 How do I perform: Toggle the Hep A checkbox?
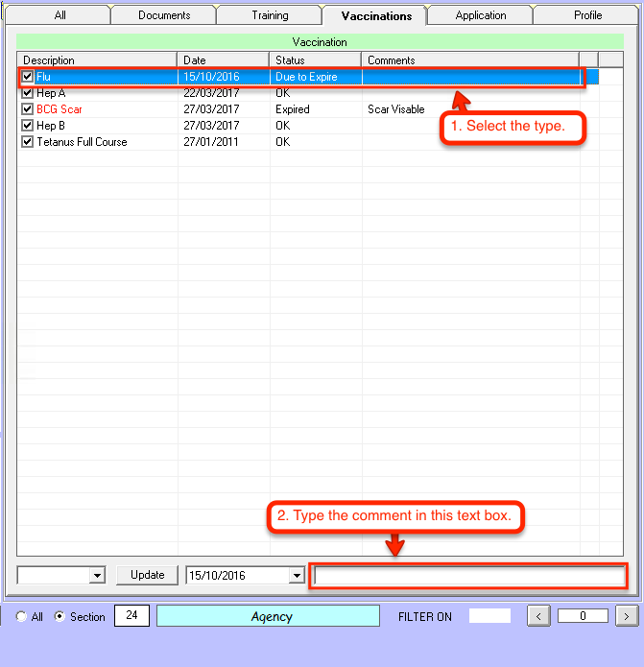(x=28, y=93)
